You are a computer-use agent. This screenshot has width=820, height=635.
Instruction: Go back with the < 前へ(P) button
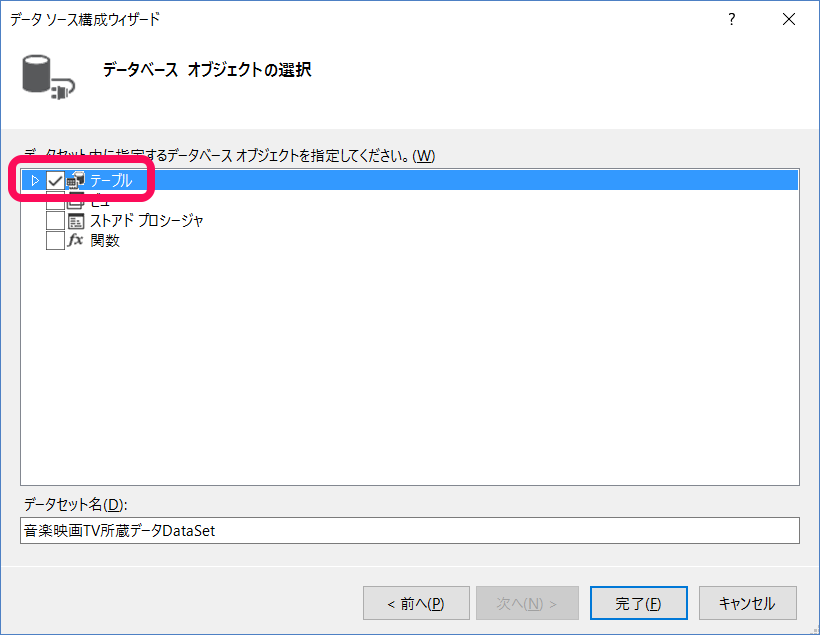(416, 603)
